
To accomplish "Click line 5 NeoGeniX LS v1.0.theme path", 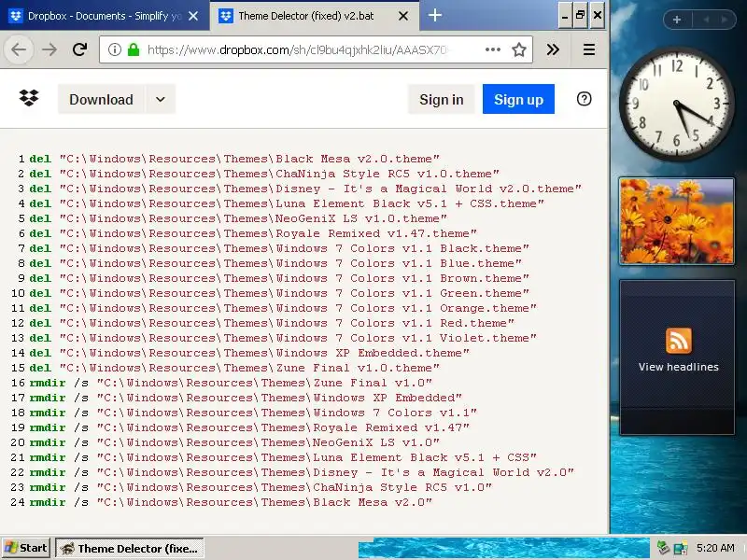I will [x=253, y=218].
